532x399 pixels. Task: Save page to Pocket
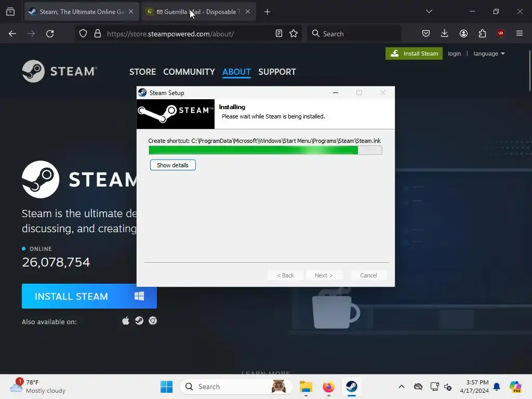426,33
